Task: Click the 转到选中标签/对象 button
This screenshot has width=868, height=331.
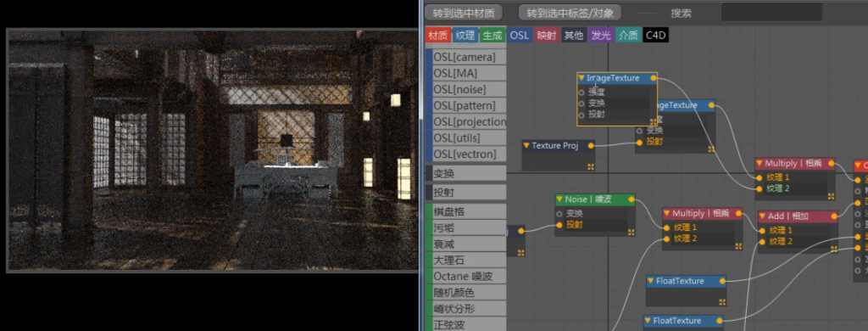Action: click(570, 13)
